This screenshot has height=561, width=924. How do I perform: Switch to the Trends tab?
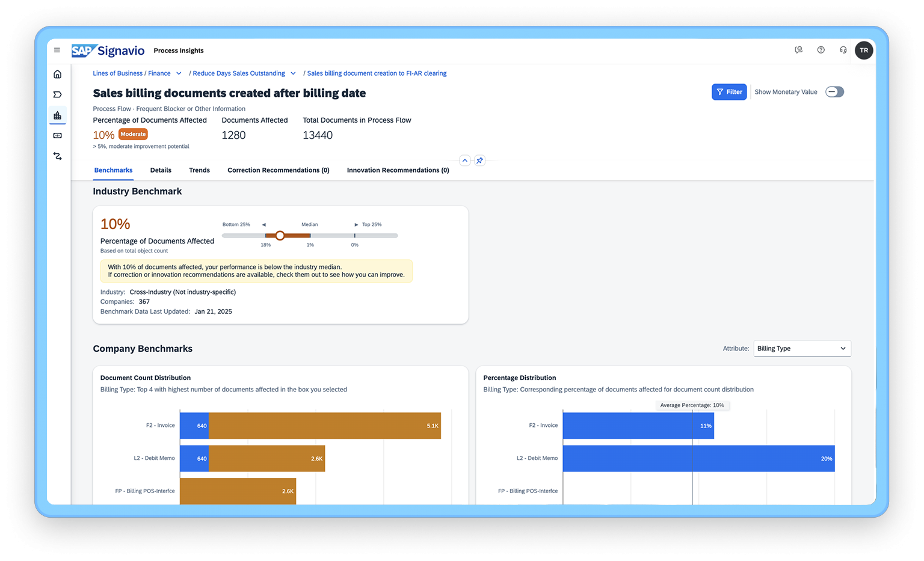199,170
